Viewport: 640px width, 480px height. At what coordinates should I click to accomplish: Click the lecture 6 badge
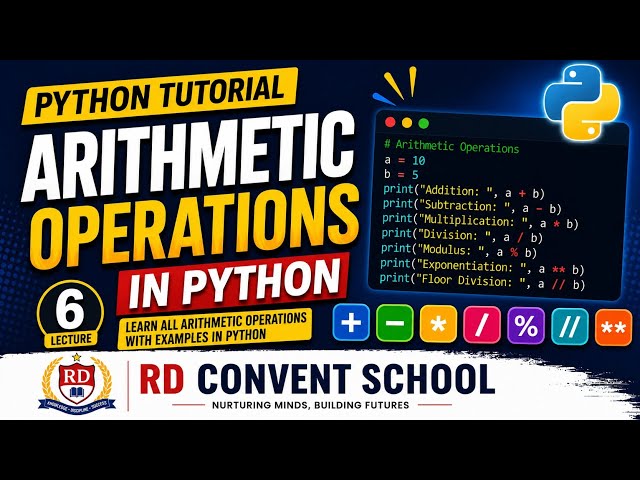(x=70, y=314)
